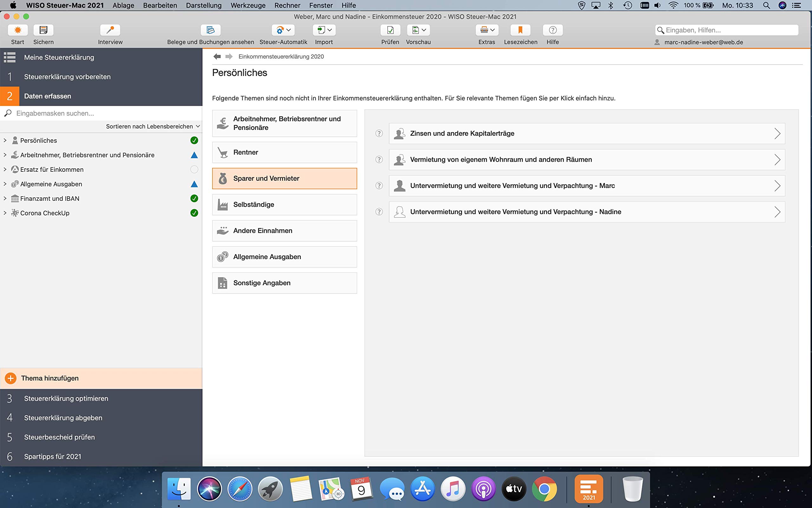Open step 6 Spartipps für 2021
Viewport: 812px width, 508px height.
tap(101, 457)
